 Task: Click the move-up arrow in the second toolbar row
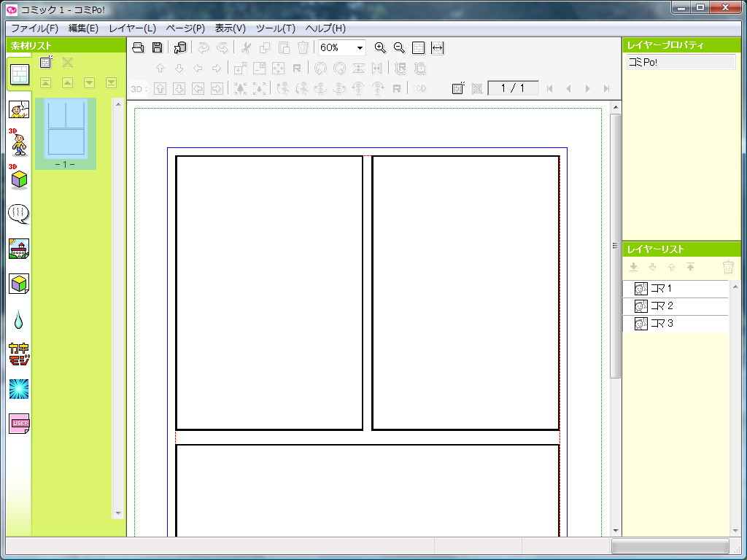point(160,69)
